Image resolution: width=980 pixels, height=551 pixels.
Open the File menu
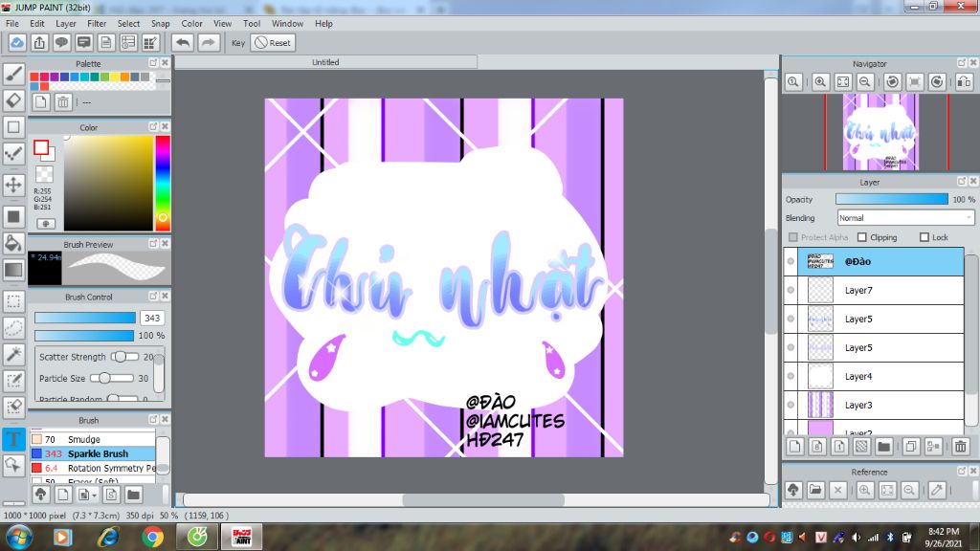coord(11,24)
